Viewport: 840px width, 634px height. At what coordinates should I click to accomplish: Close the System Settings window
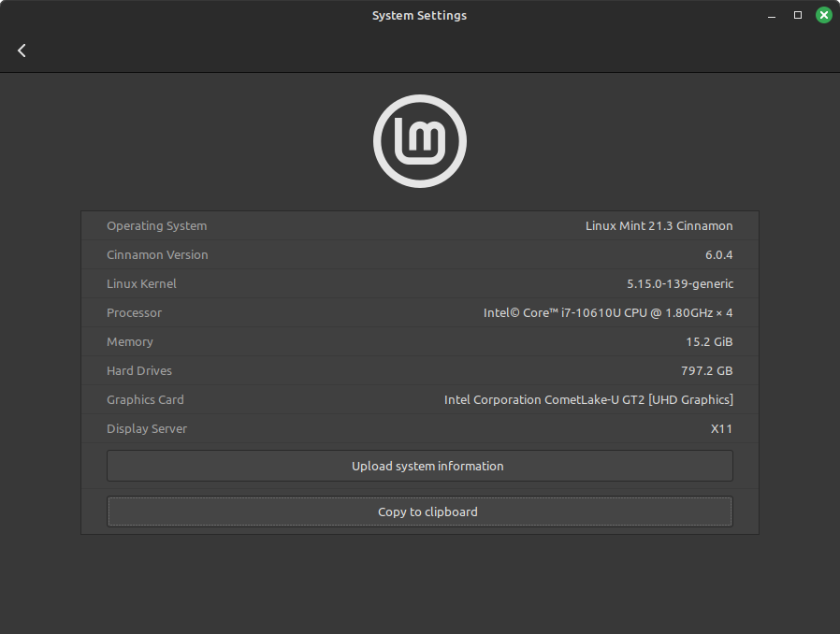coord(824,15)
